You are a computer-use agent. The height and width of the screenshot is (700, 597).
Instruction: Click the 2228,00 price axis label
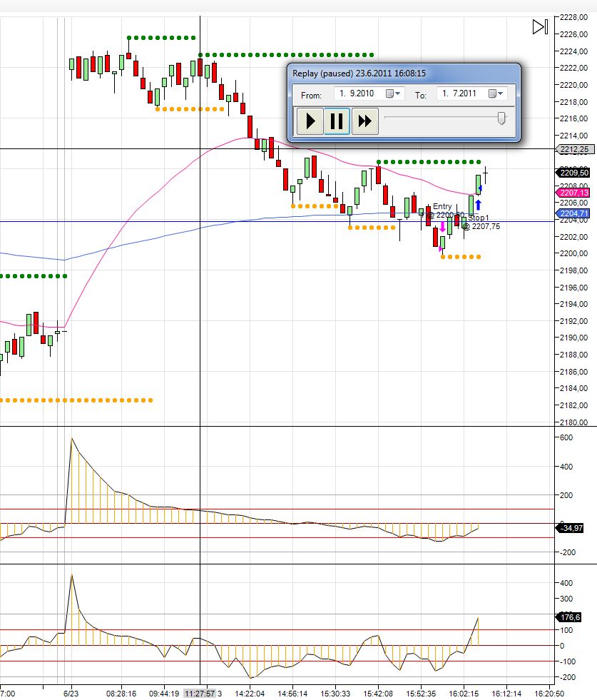(573, 17)
